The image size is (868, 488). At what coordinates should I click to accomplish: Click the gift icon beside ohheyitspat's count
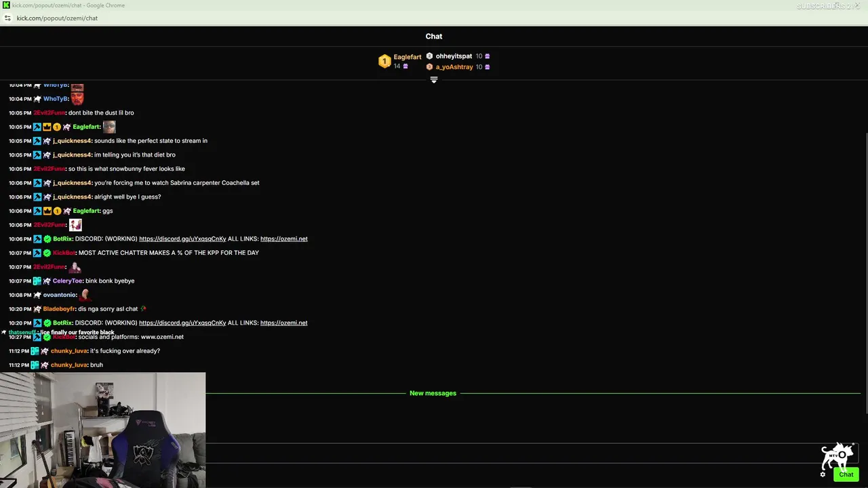487,56
